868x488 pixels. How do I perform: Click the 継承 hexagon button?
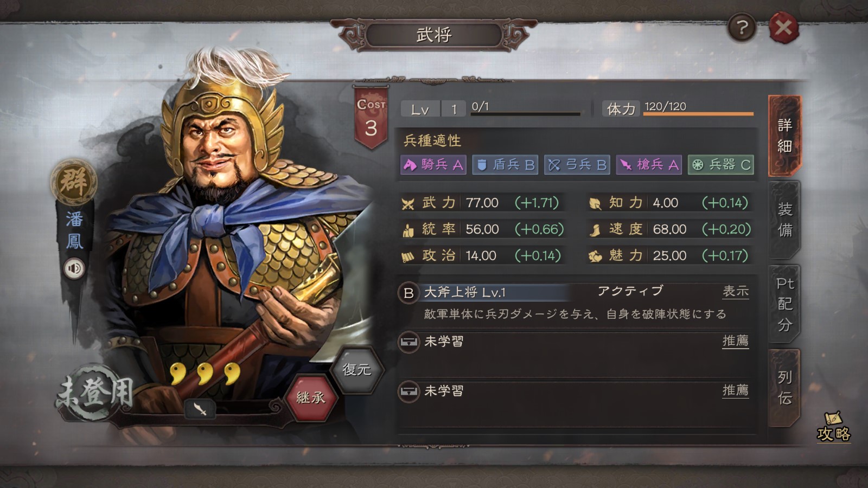[311, 398]
